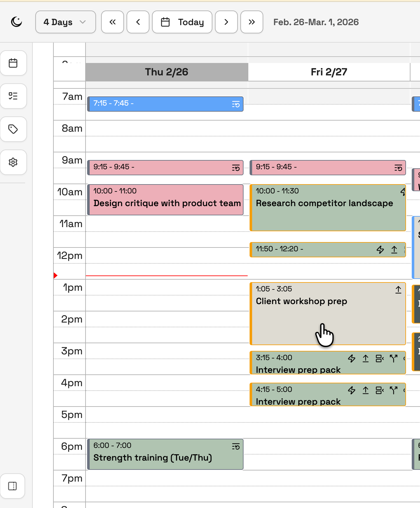The height and width of the screenshot is (508, 420).
Task: Open the Research competitor landscape event
Action: point(324,207)
